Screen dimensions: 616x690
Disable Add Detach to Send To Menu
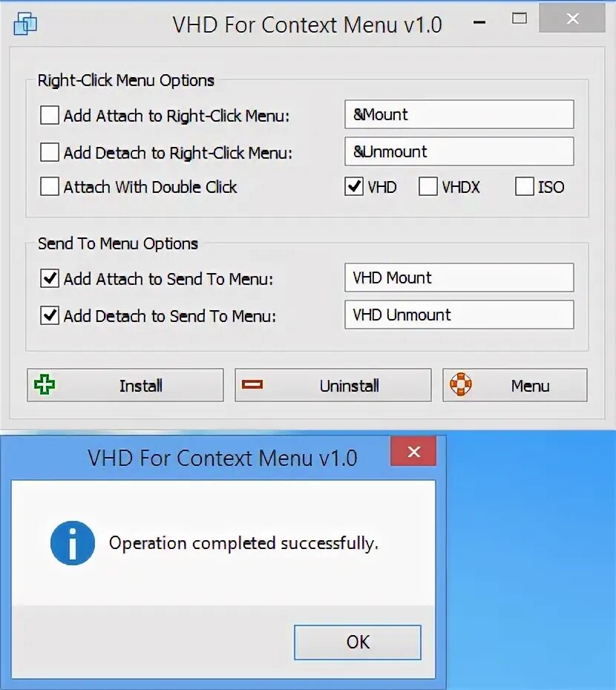49,315
